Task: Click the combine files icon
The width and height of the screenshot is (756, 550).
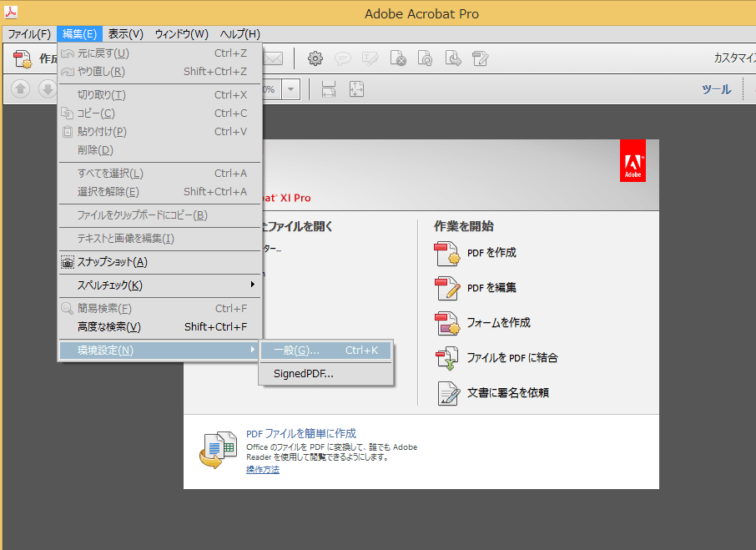Action: tap(447, 358)
